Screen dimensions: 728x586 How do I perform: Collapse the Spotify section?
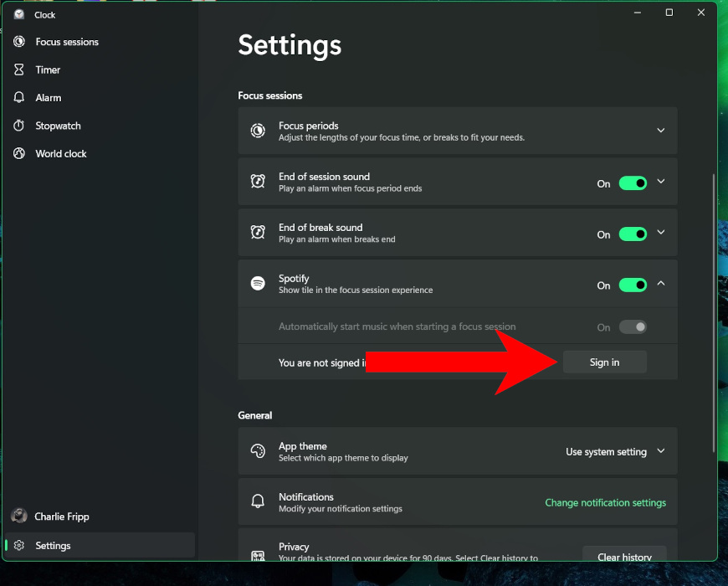662,283
